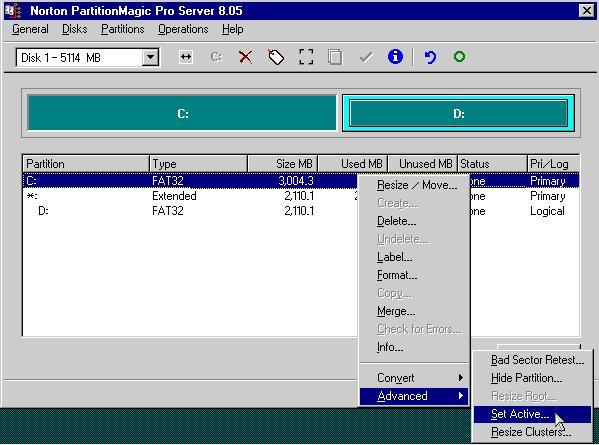Open the General menu
This screenshot has width=599, height=445.
coord(30,29)
